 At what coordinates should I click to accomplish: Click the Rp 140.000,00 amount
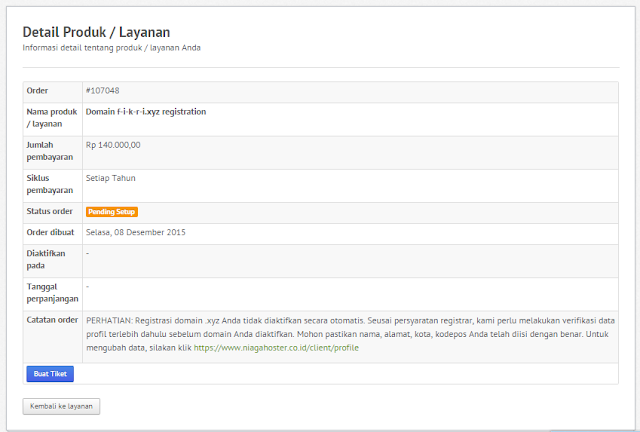click(113, 145)
